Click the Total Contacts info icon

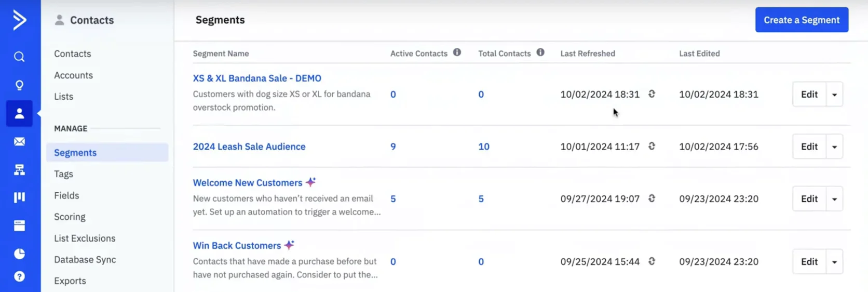click(540, 52)
